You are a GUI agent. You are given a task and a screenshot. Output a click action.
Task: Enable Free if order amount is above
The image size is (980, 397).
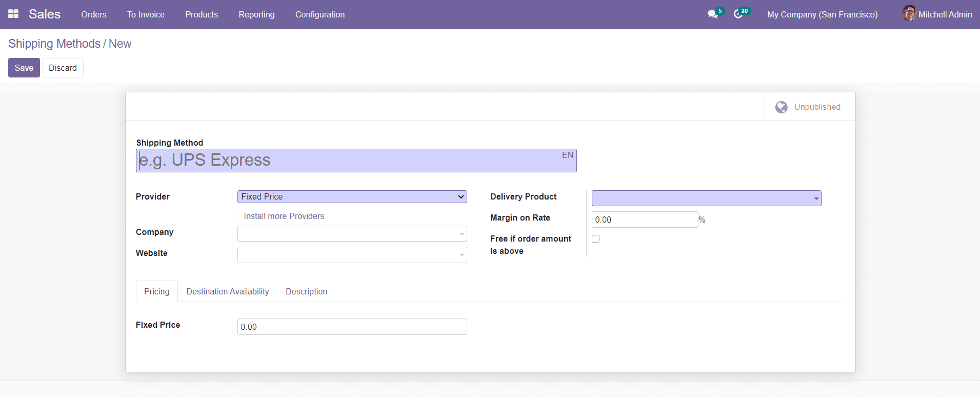[x=595, y=239]
